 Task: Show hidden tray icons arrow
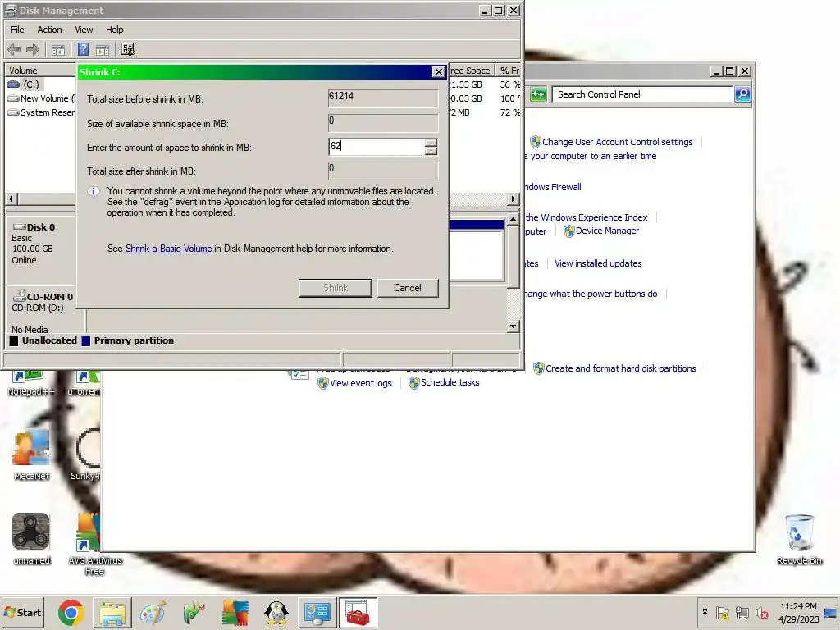click(705, 612)
